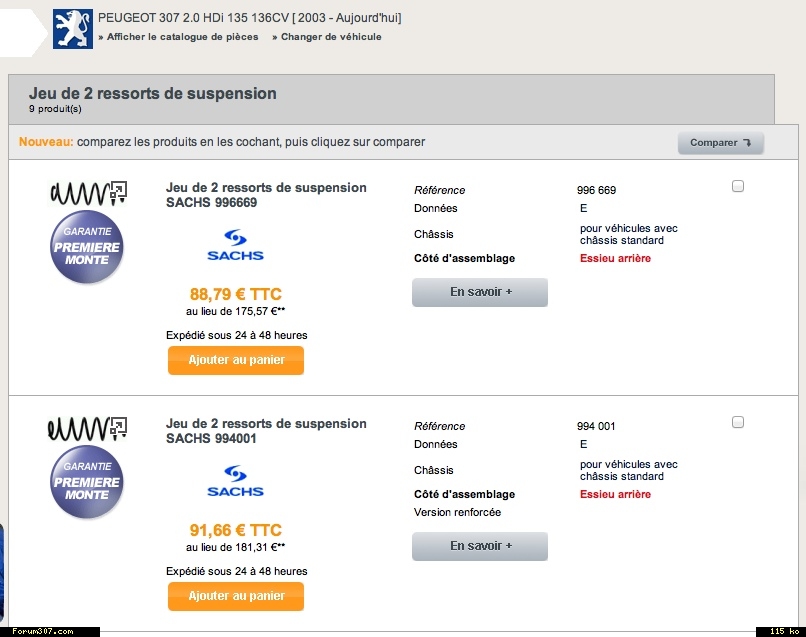Open Afficher le catalogue de pièces link

pos(178,37)
